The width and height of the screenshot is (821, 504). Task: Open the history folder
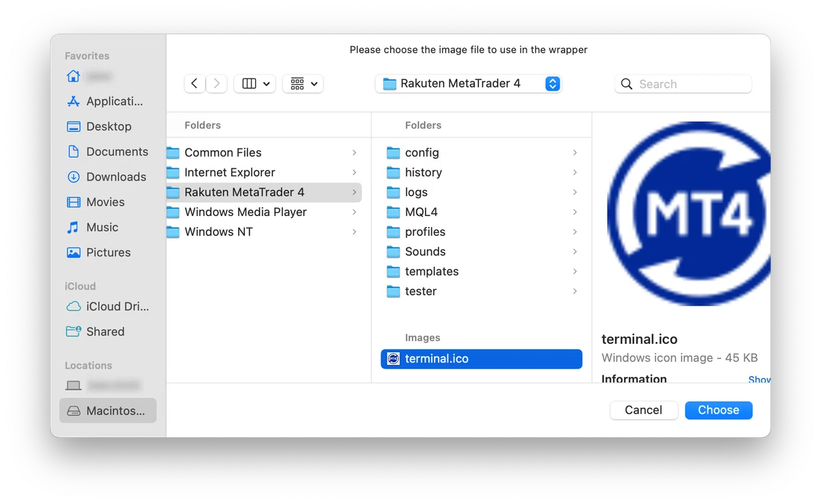point(482,172)
